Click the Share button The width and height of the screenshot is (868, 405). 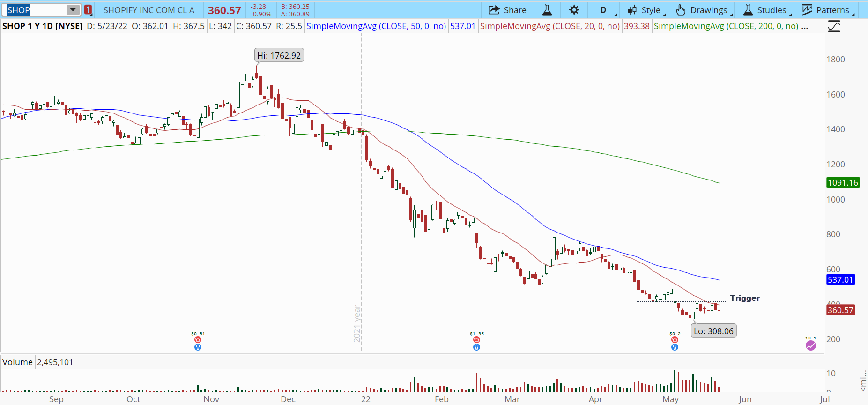tap(507, 10)
